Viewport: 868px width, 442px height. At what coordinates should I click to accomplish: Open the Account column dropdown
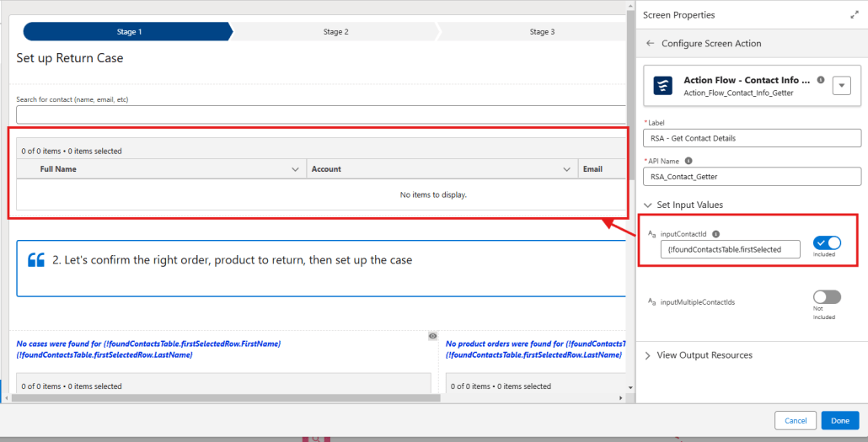click(x=566, y=169)
